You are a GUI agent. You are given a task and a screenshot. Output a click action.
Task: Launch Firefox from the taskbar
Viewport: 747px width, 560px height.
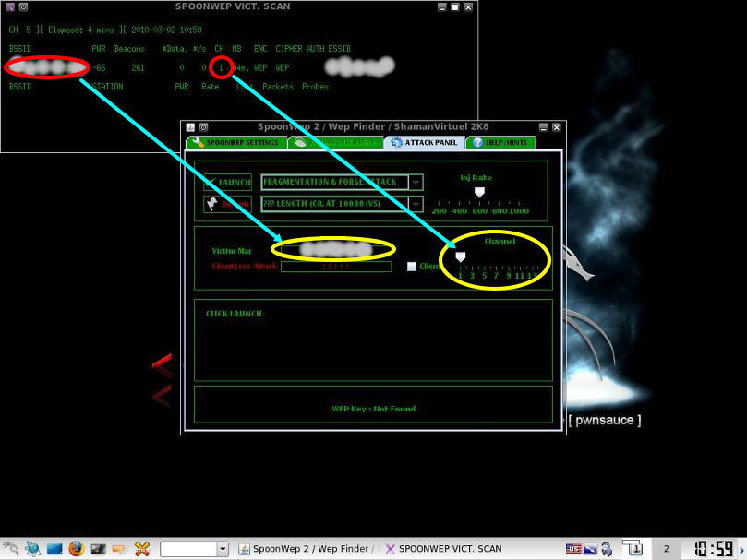click(77, 549)
